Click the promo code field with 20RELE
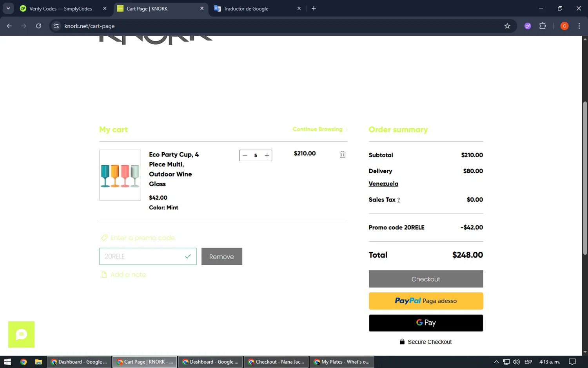The image size is (588, 368). [x=148, y=257]
